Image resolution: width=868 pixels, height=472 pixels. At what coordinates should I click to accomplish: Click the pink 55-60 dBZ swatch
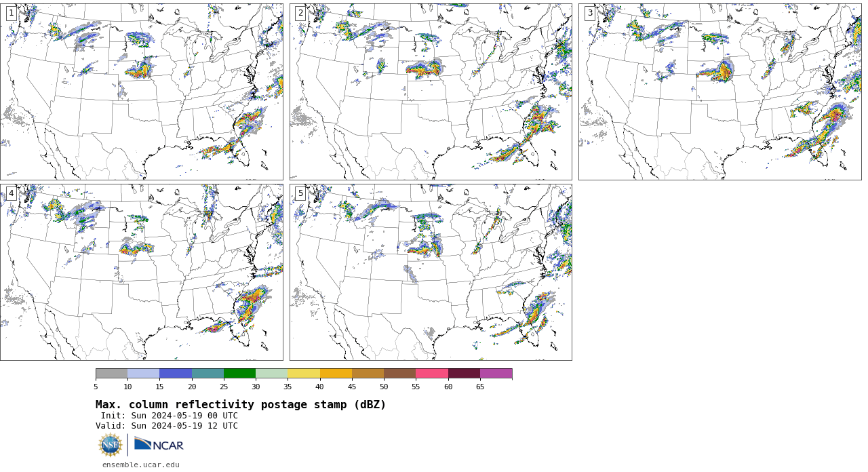pyautogui.click(x=432, y=373)
